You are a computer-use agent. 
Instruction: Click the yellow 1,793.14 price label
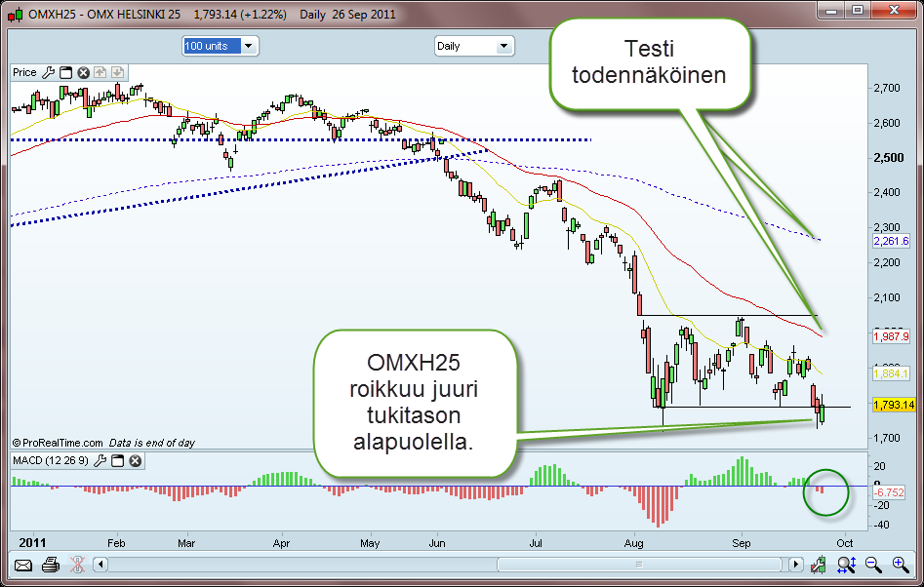pos(894,405)
